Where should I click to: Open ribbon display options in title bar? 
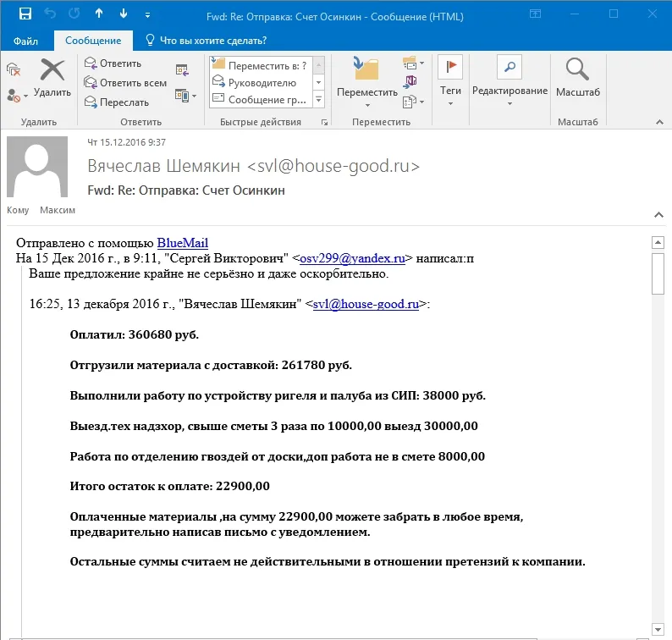(x=535, y=14)
